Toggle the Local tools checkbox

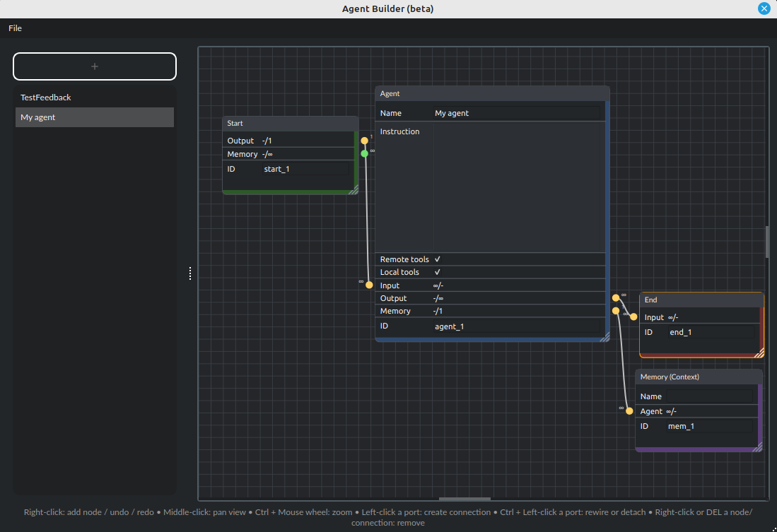(438, 272)
